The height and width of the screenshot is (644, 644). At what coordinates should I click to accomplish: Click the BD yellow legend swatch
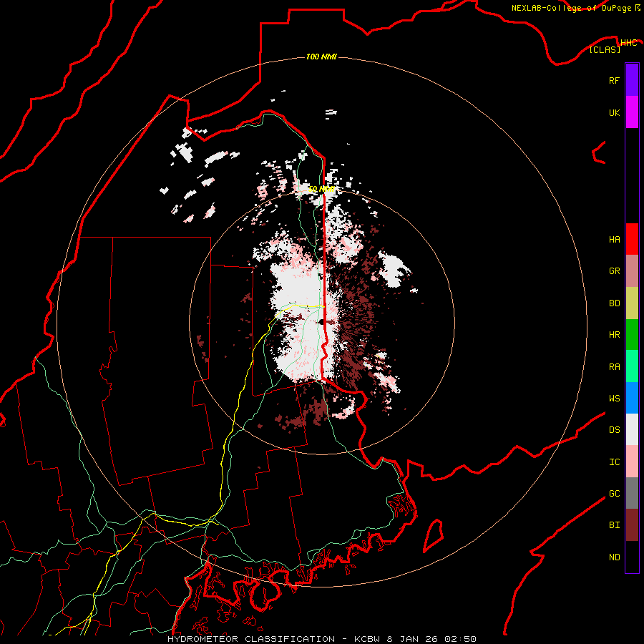point(632,303)
